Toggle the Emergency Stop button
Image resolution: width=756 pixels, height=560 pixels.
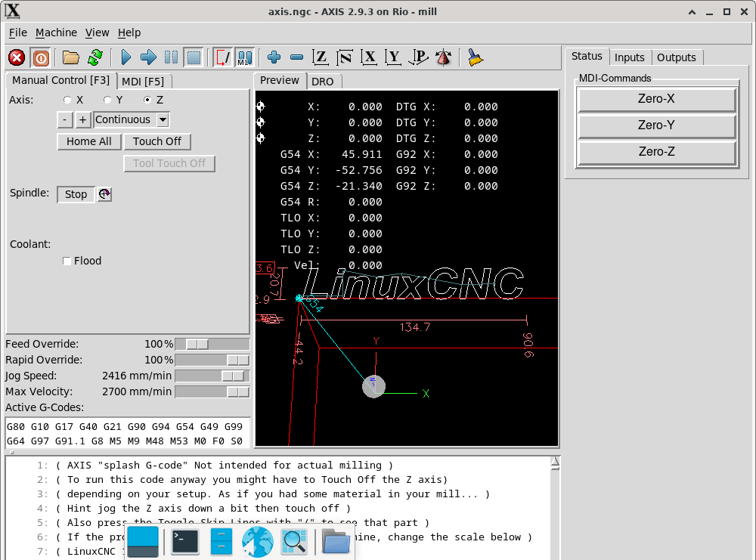click(17, 58)
